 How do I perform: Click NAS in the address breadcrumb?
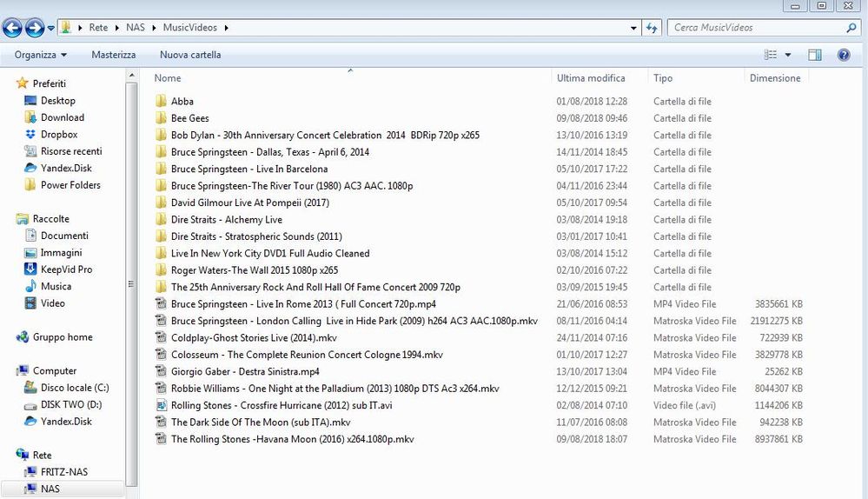click(135, 28)
